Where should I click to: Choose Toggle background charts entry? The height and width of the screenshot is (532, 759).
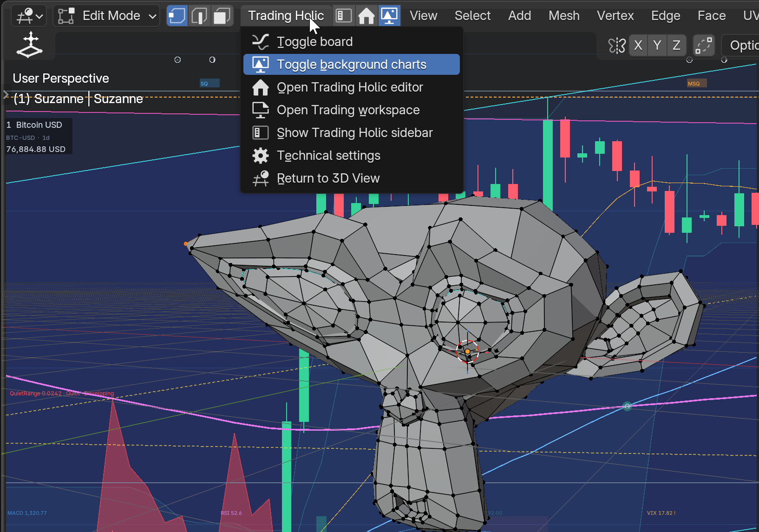(352, 65)
